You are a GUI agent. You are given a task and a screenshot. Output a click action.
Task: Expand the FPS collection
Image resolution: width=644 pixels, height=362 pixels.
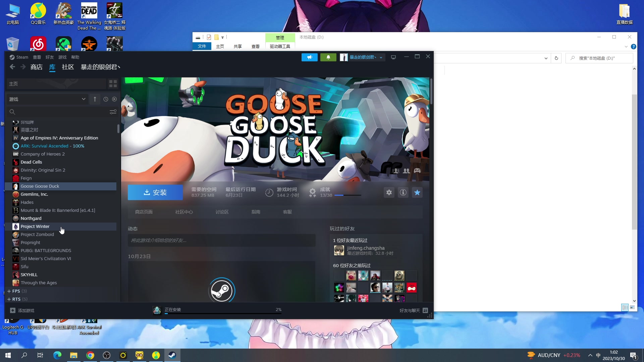coord(9,291)
